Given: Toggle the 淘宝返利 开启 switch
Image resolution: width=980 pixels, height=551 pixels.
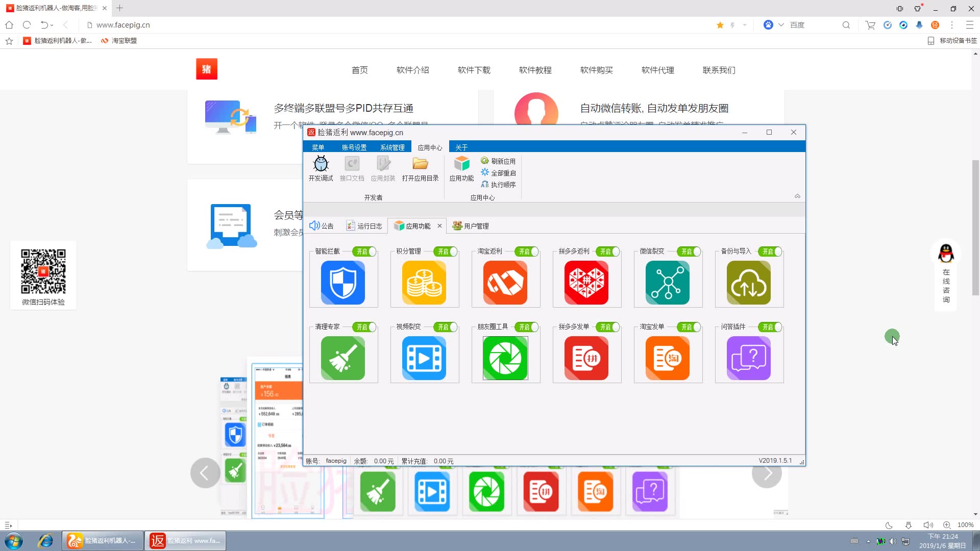Looking at the screenshot, I should [527, 252].
